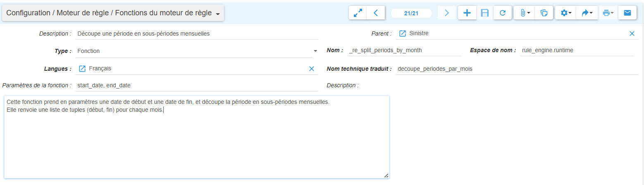Screen dimensions: 644x185
Task: Expand the gear actions dropdown
Action: 566,13
